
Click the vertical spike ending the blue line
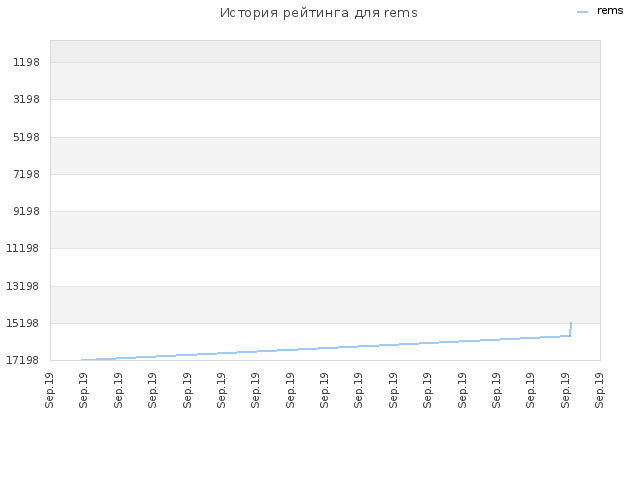point(571,329)
